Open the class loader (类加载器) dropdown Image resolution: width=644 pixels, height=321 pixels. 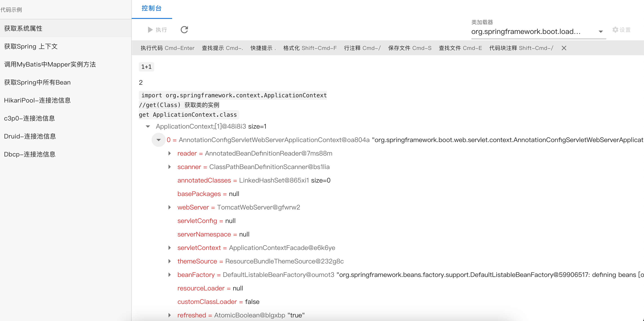[x=600, y=31]
